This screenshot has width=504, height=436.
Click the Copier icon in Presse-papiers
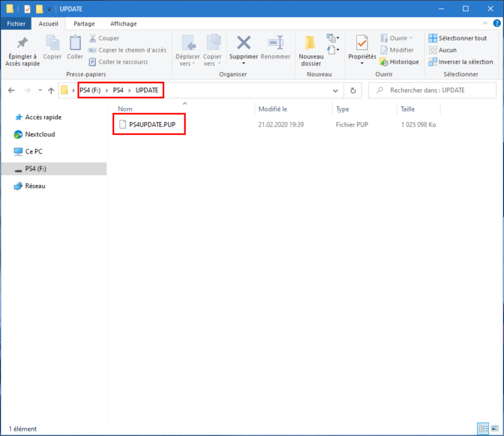(x=52, y=43)
